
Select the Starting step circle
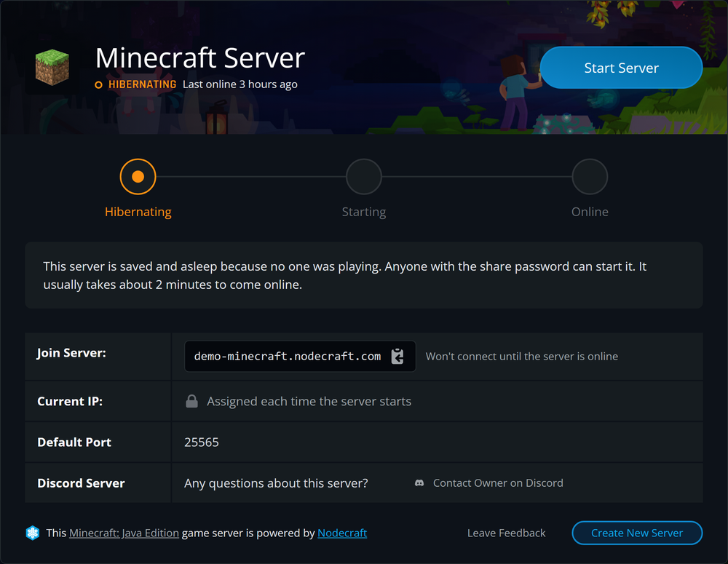point(364,176)
